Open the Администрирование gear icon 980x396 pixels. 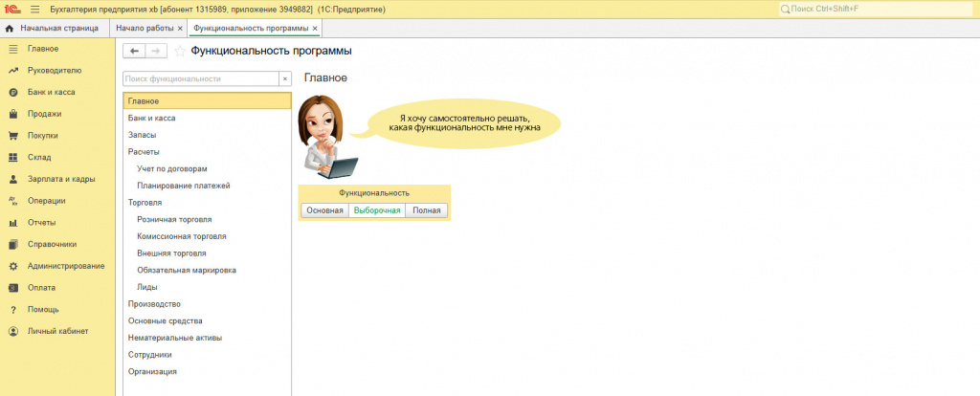13,266
